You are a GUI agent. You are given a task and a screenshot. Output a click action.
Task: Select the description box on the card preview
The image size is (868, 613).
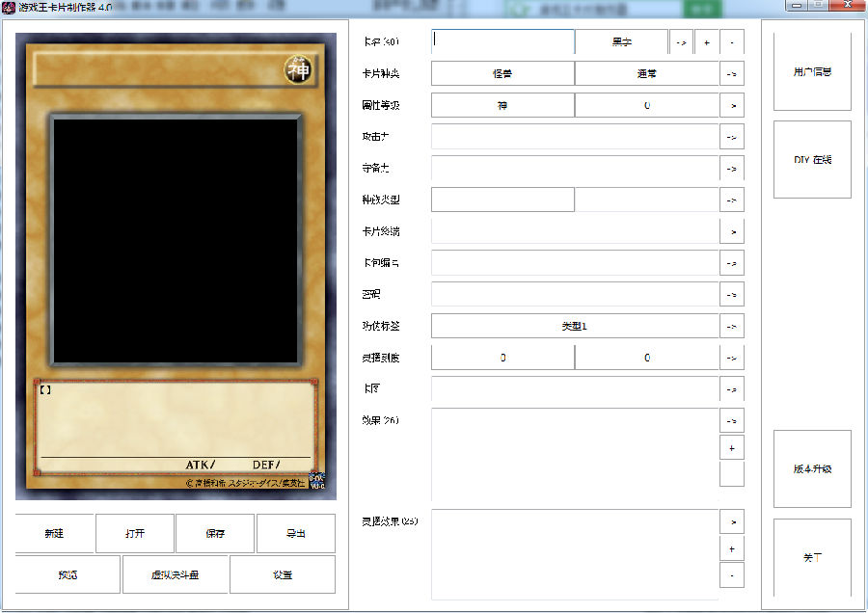[x=176, y=427]
